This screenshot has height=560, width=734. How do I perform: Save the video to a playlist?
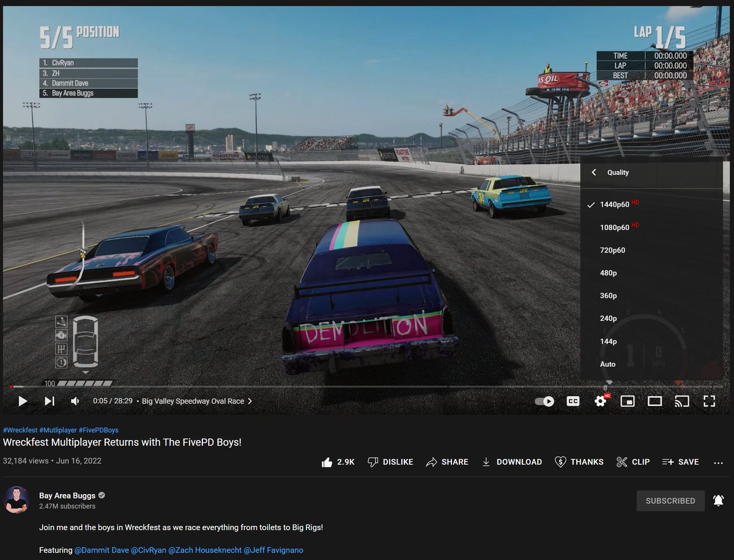point(680,462)
